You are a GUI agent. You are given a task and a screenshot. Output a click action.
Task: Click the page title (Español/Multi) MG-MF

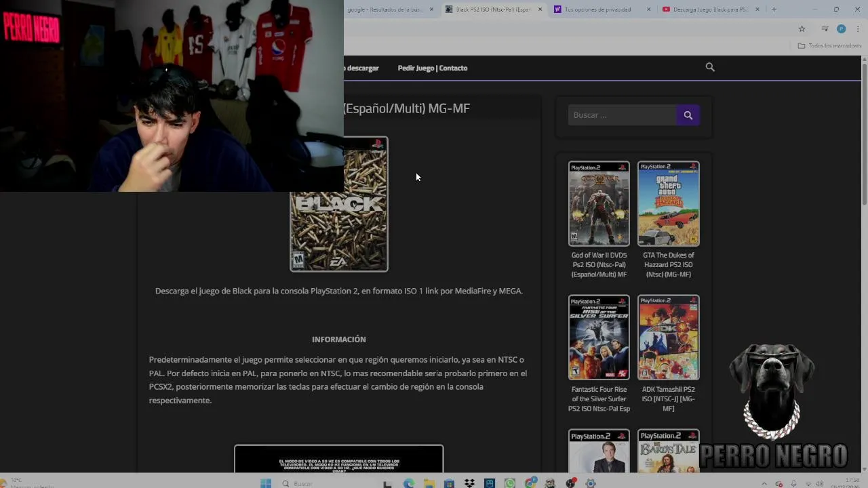pyautogui.click(x=407, y=108)
